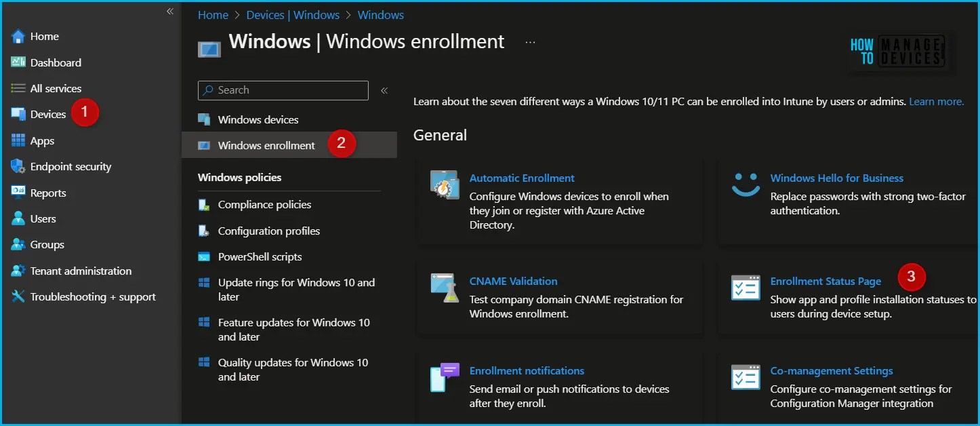The image size is (980, 426).
Task: Navigate to Home via the breadcrumb
Action: pos(213,14)
